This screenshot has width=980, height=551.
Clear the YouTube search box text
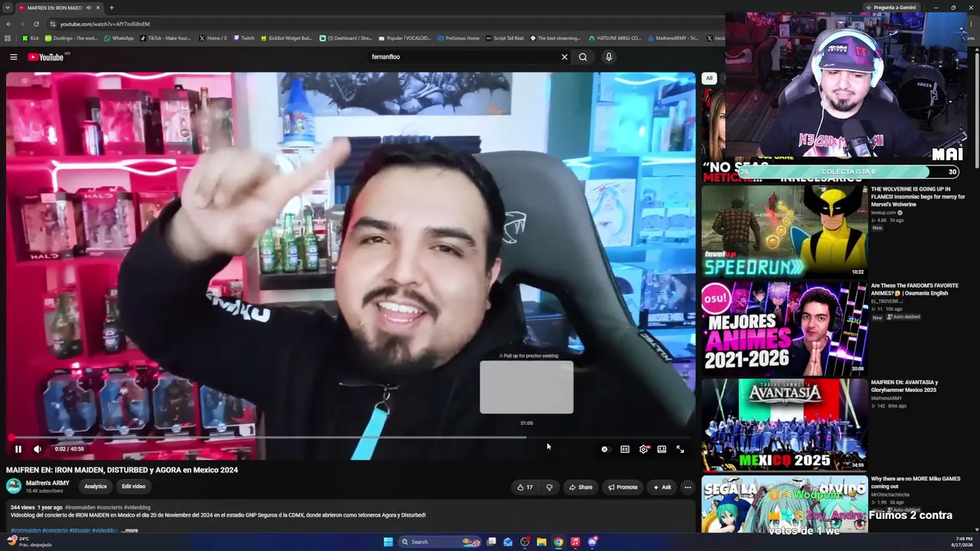point(564,57)
